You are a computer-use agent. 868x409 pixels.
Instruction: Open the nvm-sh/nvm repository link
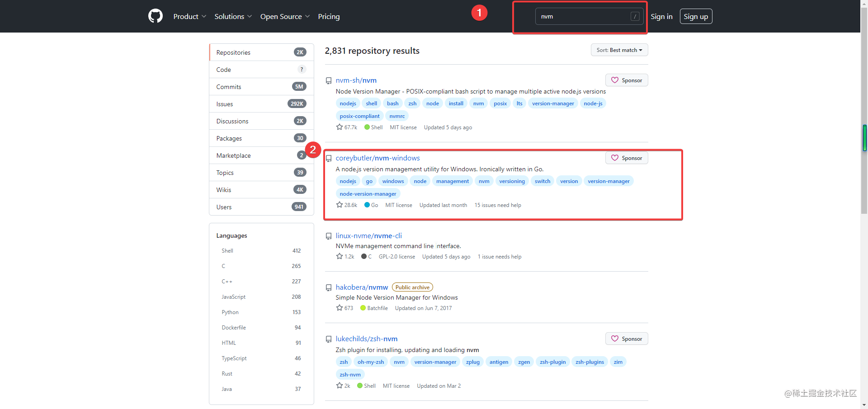pyautogui.click(x=356, y=80)
